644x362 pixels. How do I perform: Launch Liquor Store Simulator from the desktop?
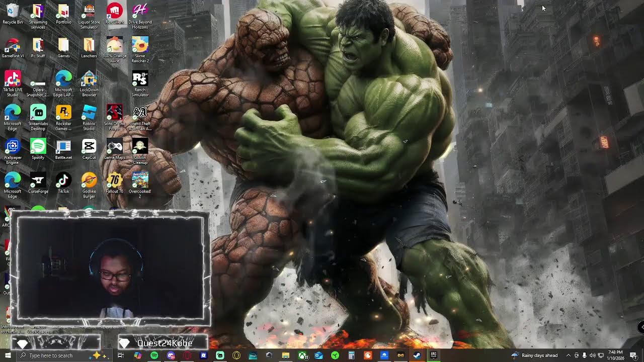click(89, 17)
